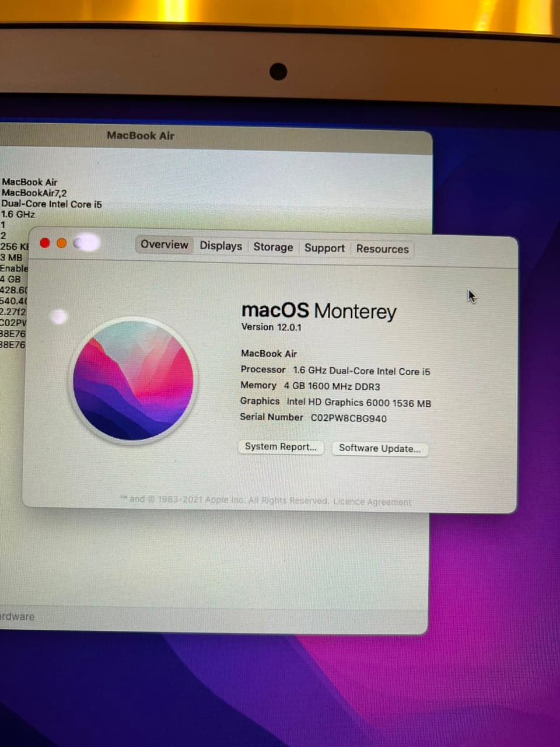Select 1.6 GHz value in System Report window
The width and height of the screenshot is (560, 747).
click(18, 214)
